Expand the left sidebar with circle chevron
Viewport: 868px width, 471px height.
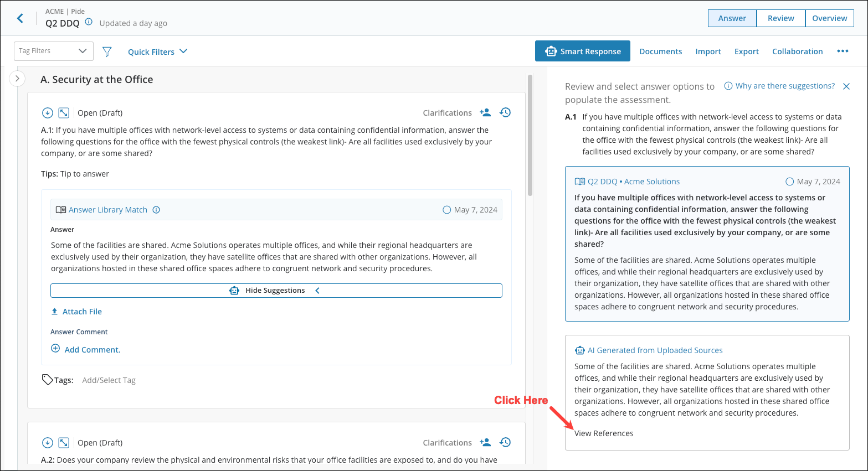pos(17,79)
